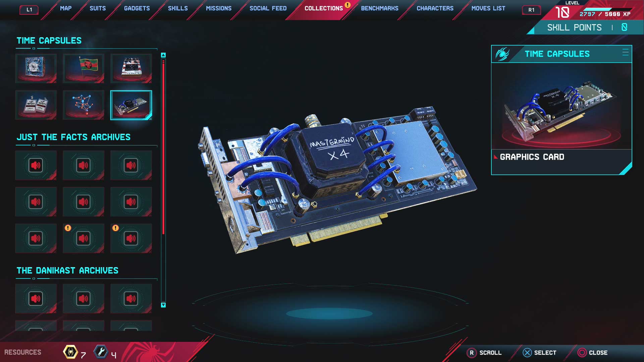
Task: Go to the Skills tab
Action: coord(178,8)
